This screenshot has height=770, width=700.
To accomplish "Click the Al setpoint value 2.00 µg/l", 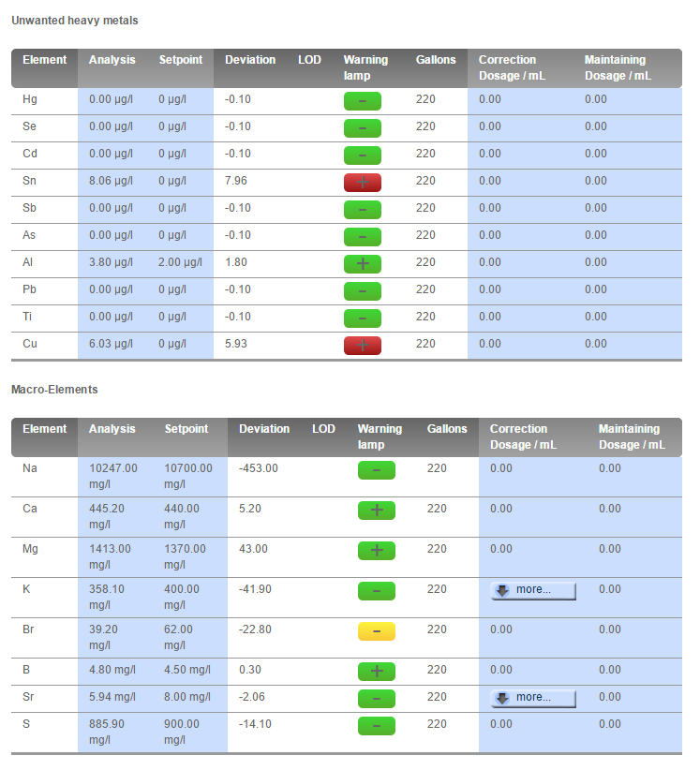I will coord(180,262).
